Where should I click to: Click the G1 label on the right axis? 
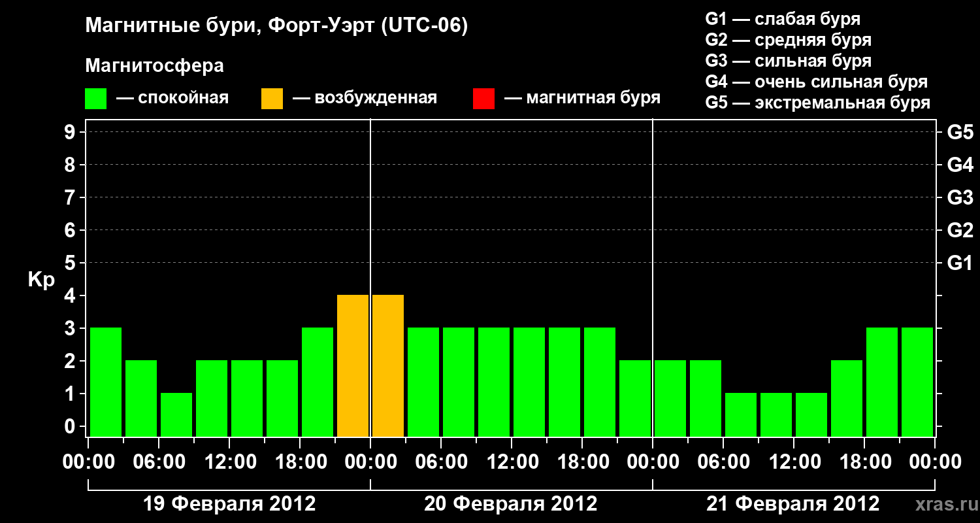(960, 263)
